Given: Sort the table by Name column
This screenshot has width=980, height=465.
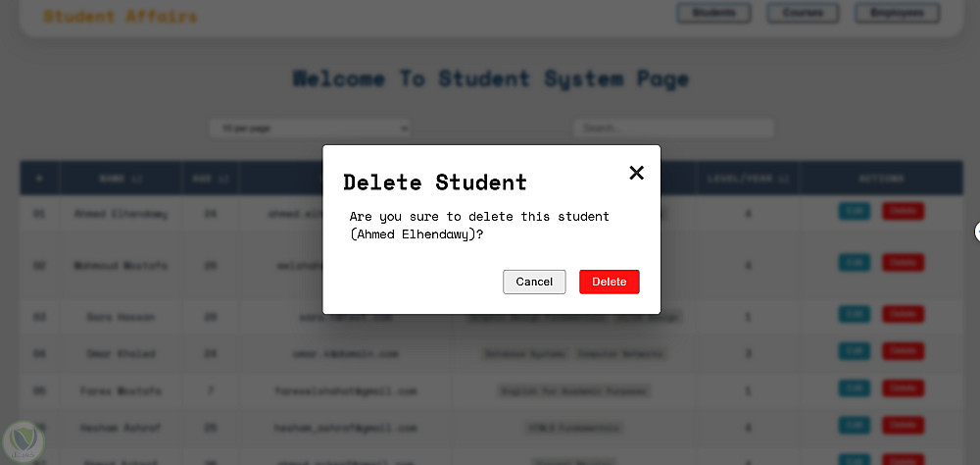Looking at the screenshot, I should tap(121, 180).
